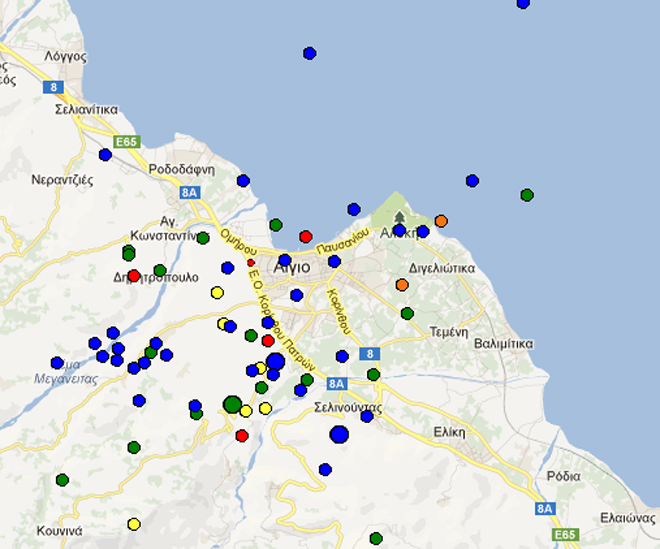Select the Σελιανίτικα town label

[x=87, y=109]
